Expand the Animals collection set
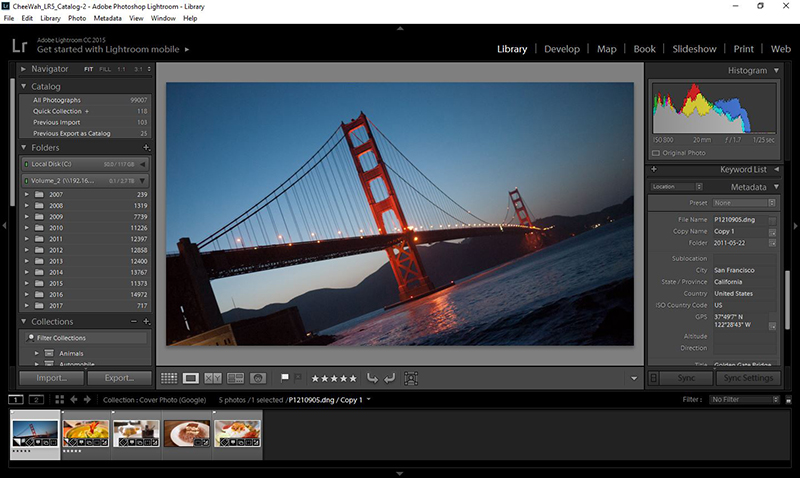This screenshot has width=800, height=478. coord(37,353)
